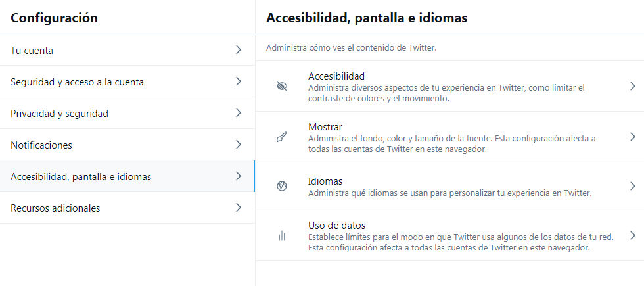Expand the Seguridad y acceso a la cuenta chevron
The width and height of the screenshot is (644, 286).
[x=238, y=82]
